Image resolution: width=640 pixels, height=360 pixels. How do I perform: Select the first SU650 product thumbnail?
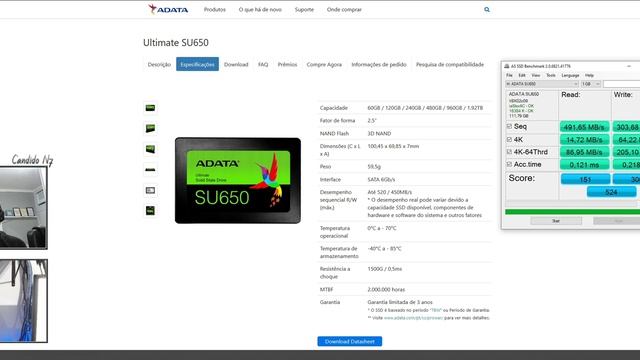click(150, 108)
